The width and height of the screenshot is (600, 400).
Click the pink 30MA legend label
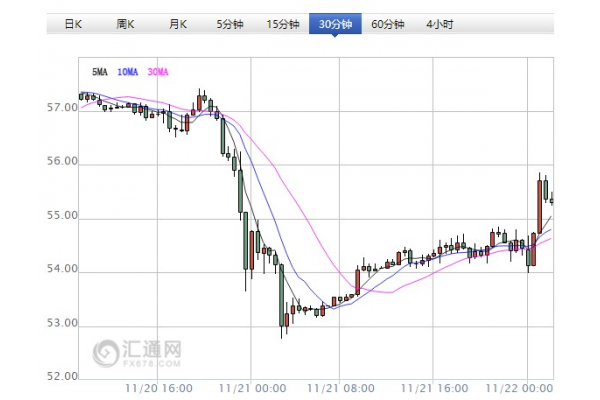point(158,72)
